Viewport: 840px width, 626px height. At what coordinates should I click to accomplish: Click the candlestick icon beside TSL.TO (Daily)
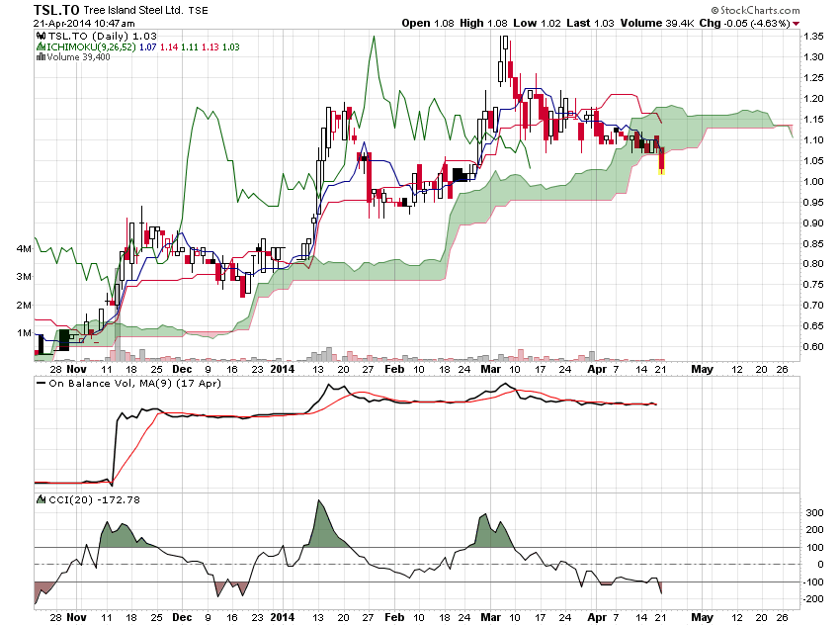42,36
